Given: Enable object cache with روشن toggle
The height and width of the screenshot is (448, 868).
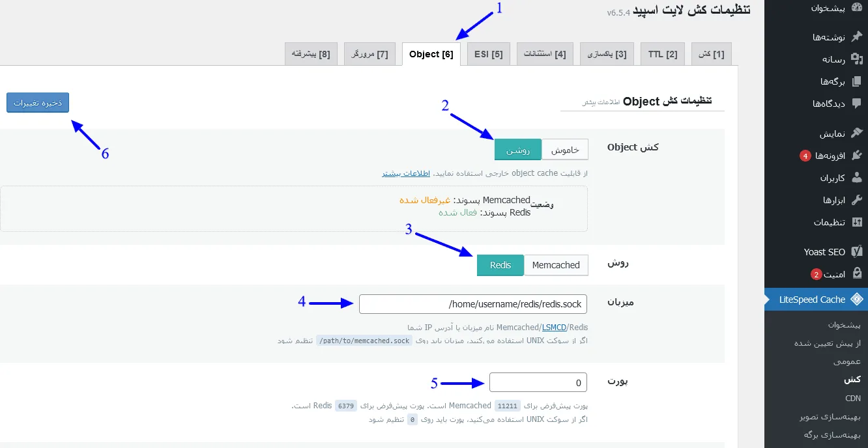Looking at the screenshot, I should pos(517,149).
